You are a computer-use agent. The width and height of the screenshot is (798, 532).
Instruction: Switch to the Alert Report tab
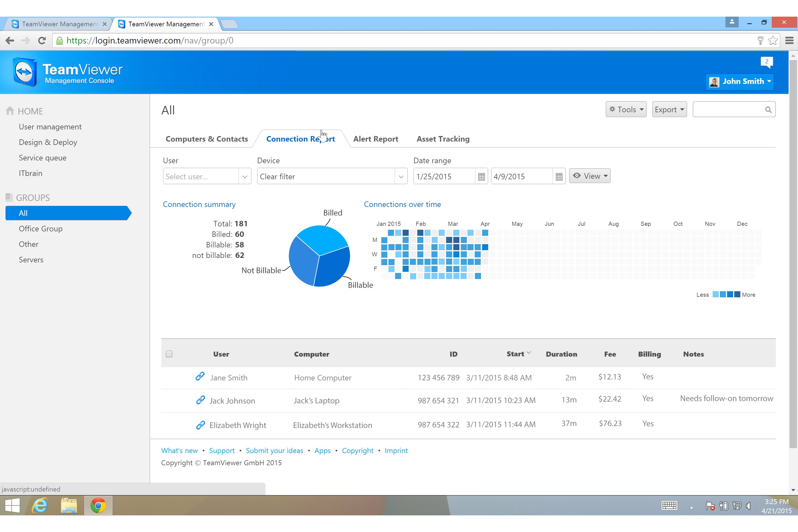click(375, 139)
